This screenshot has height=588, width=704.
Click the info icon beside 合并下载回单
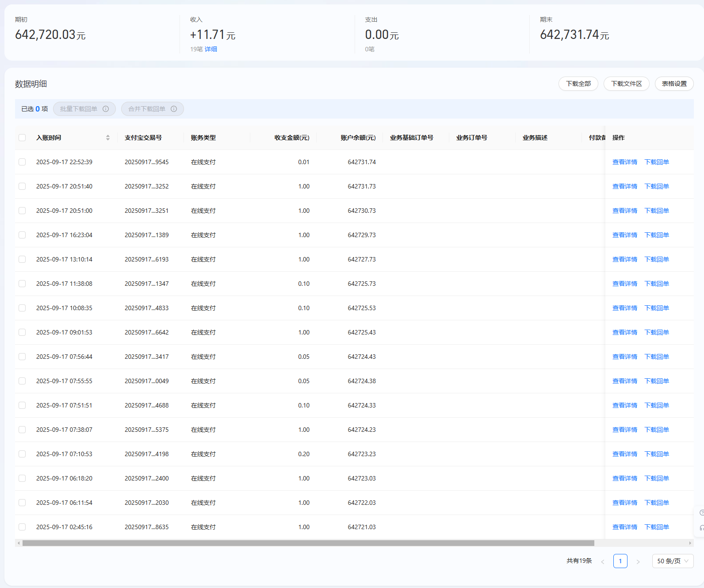[x=174, y=109]
